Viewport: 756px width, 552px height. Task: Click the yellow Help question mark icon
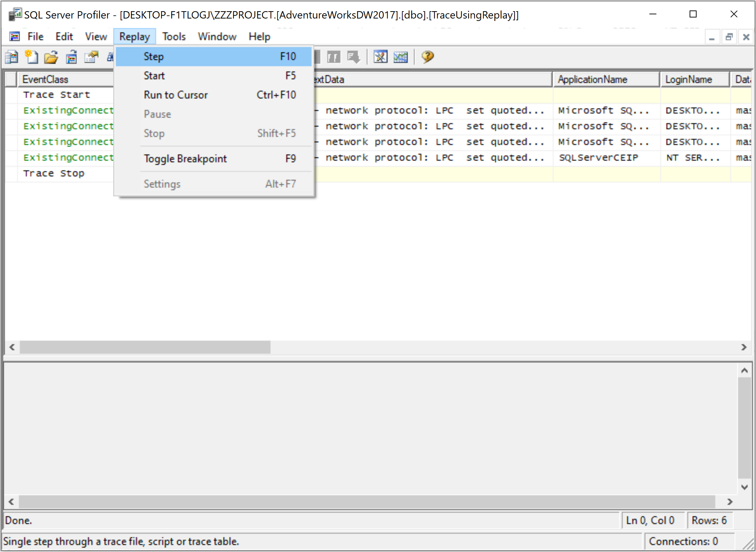[427, 57]
